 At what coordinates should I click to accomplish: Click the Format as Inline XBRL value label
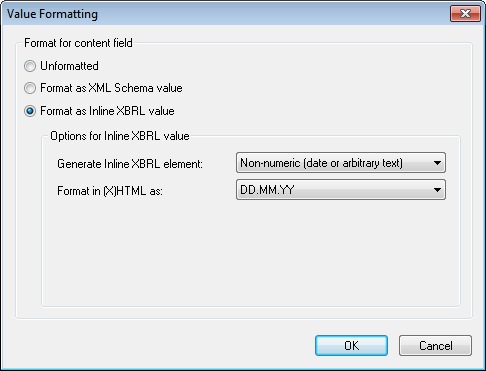tap(107, 111)
